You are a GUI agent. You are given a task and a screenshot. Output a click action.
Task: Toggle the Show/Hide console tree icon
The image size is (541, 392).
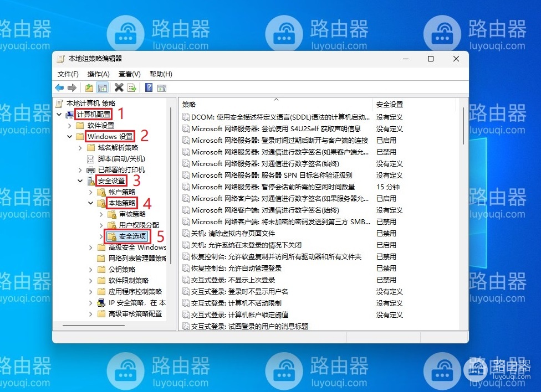point(103,88)
